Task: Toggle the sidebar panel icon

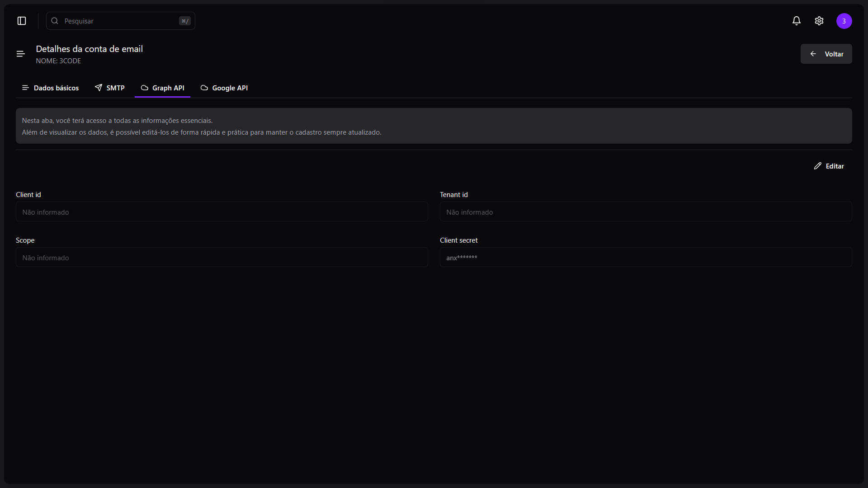Action: coord(22,21)
